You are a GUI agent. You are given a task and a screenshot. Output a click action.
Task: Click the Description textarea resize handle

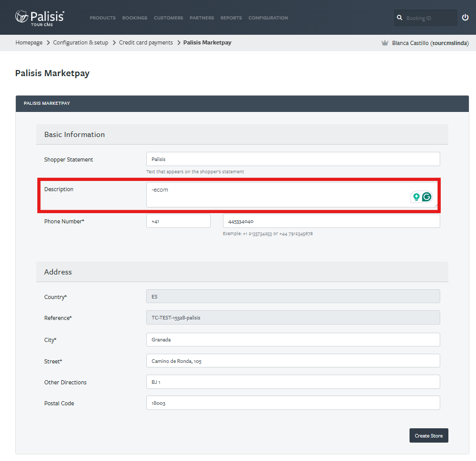coord(436,205)
